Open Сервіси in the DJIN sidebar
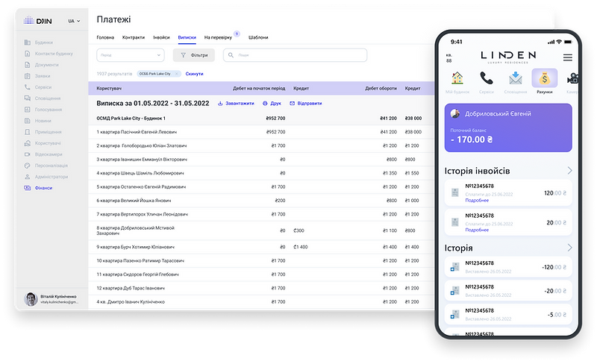Screen dimensions: 597x364 pyautogui.click(x=38, y=87)
